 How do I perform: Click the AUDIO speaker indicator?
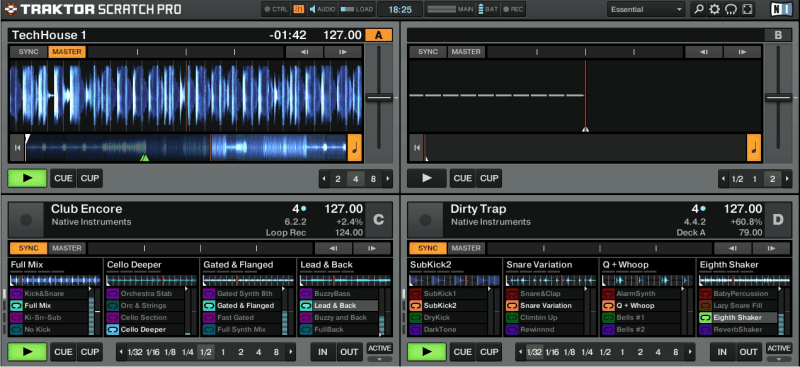pyautogui.click(x=322, y=9)
